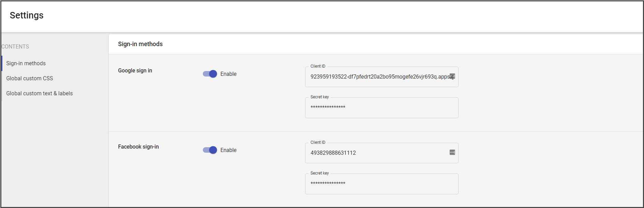
Task: Open Global custom text & labels section
Action: click(x=40, y=93)
